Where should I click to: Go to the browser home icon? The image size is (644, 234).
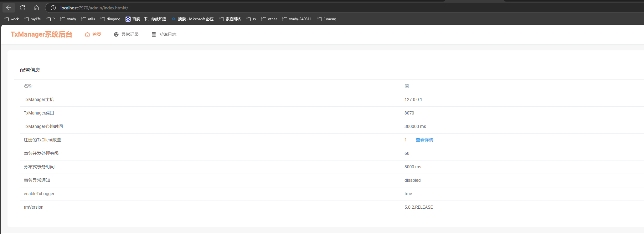click(x=36, y=8)
